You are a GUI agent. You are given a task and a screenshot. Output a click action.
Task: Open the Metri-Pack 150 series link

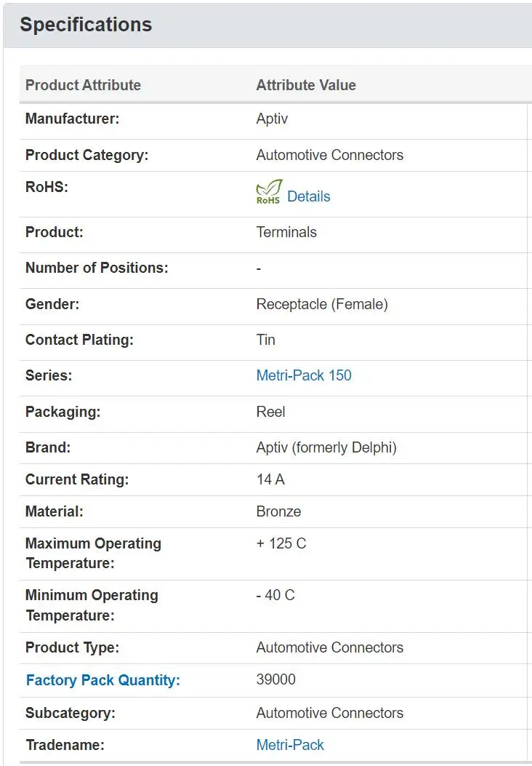click(x=304, y=376)
